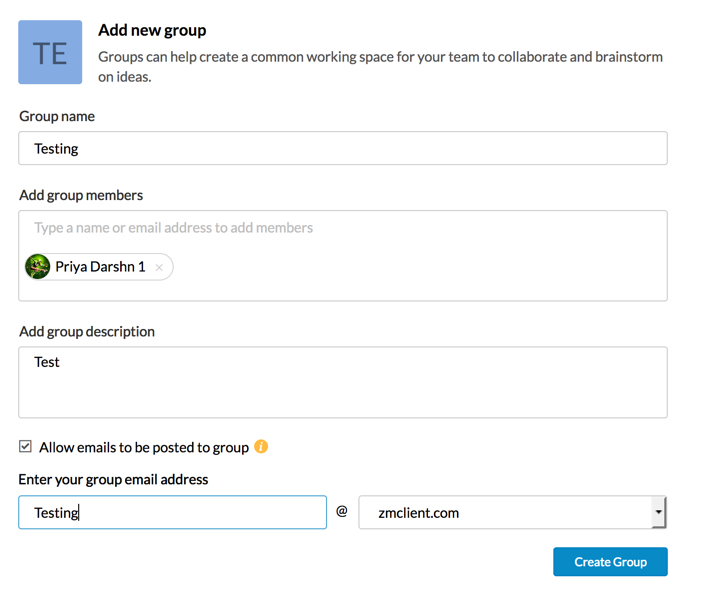Click the TE group avatar image
The height and width of the screenshot is (598, 708).
(50, 52)
